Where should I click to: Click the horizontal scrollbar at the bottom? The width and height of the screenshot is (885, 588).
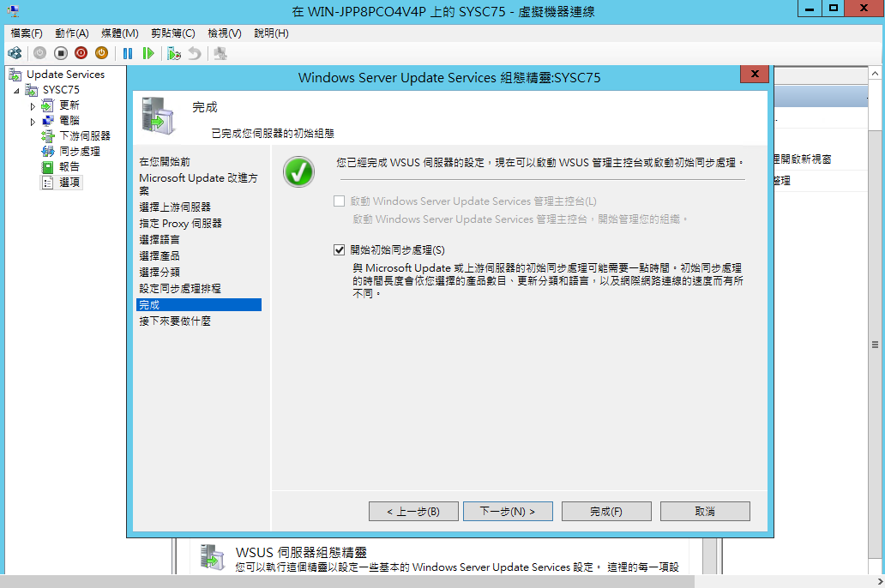tap(347, 581)
